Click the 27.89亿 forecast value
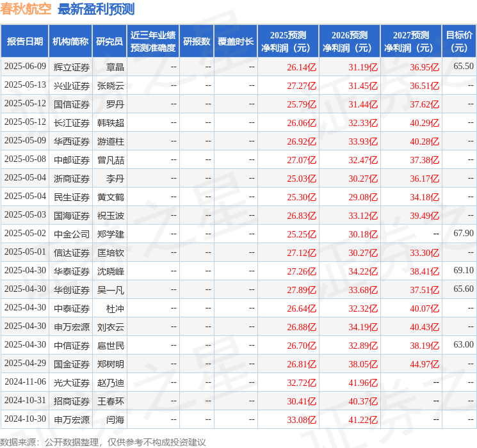This screenshot has height=448, width=477. [x=302, y=290]
